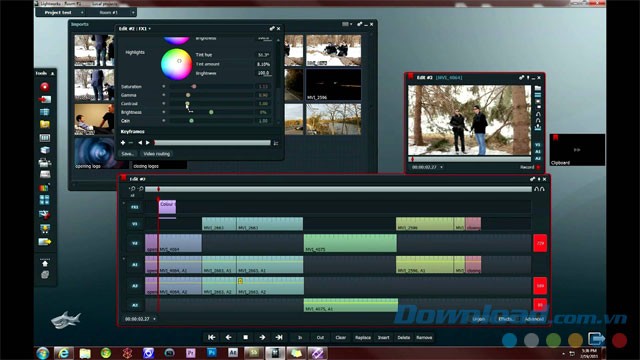The image size is (640, 360).
Task: Click the shark logo icon
Action: [66, 320]
